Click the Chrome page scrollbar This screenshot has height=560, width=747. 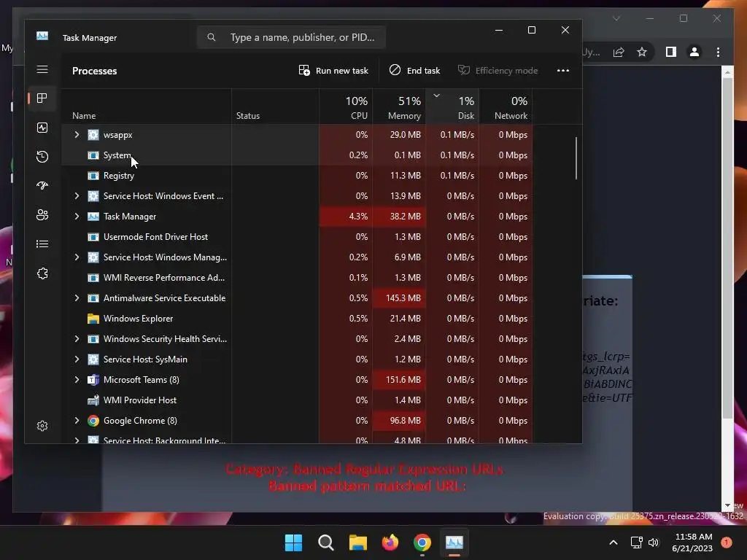pos(727,248)
